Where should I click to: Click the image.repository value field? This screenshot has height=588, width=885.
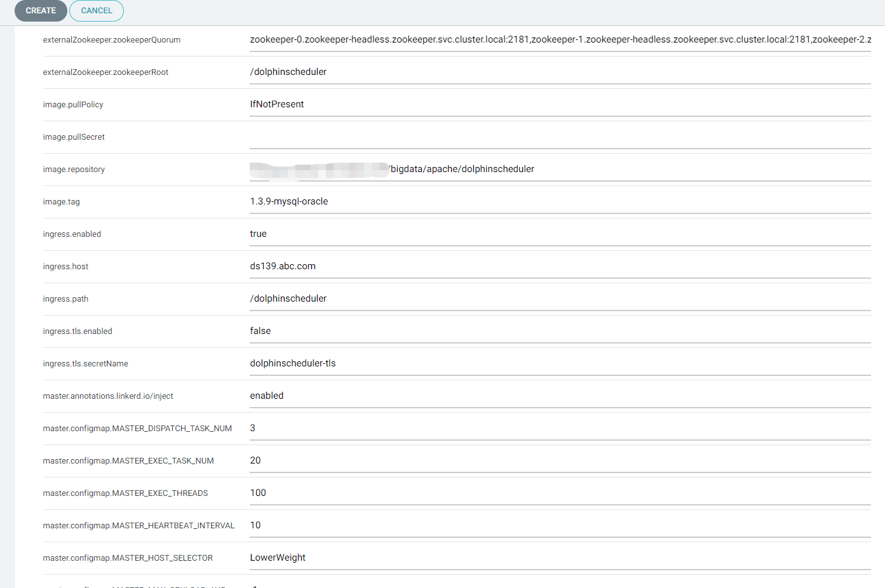(559, 169)
